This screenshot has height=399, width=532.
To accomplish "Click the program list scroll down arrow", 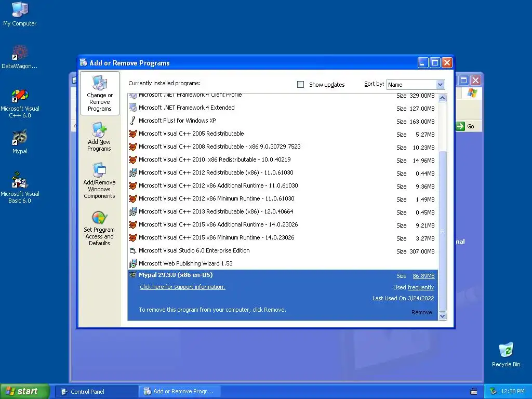I will click(x=442, y=316).
